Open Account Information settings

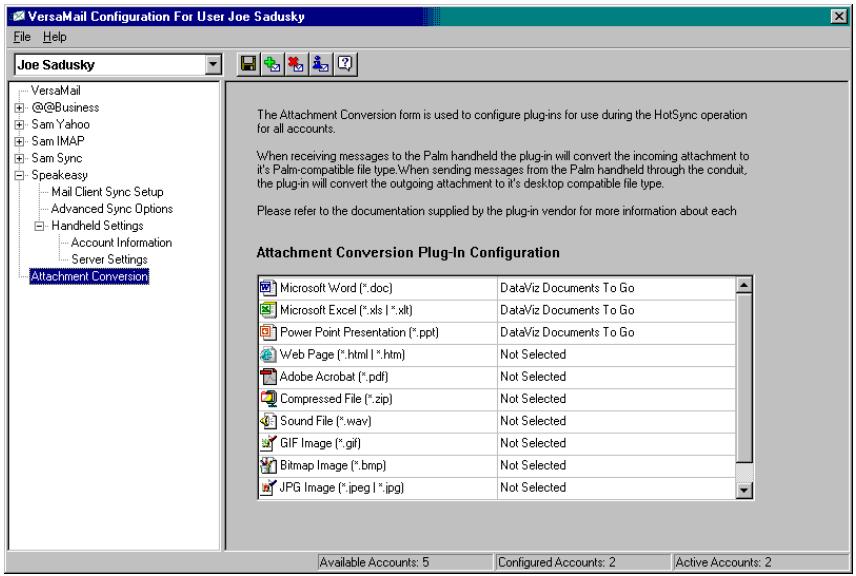121,243
